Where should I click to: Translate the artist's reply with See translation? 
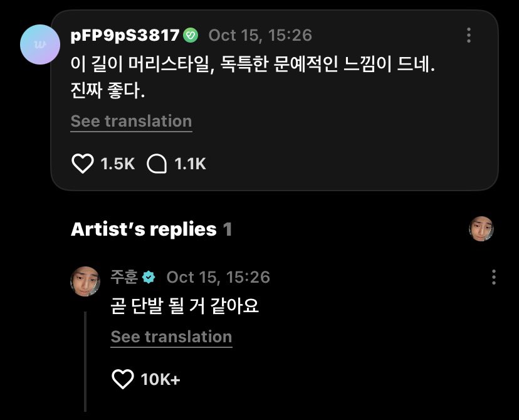(172, 337)
